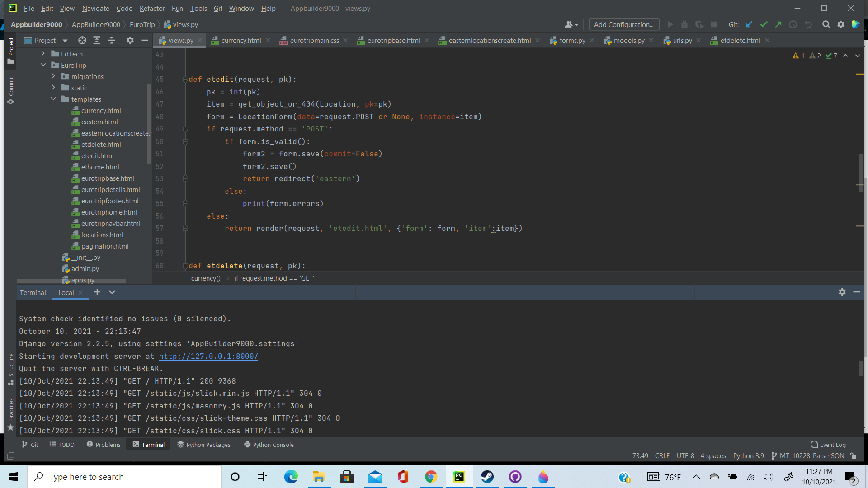Go to previous highlighted error arrow
Viewport: 868px width, 488px height.
pyautogui.click(x=845, y=56)
